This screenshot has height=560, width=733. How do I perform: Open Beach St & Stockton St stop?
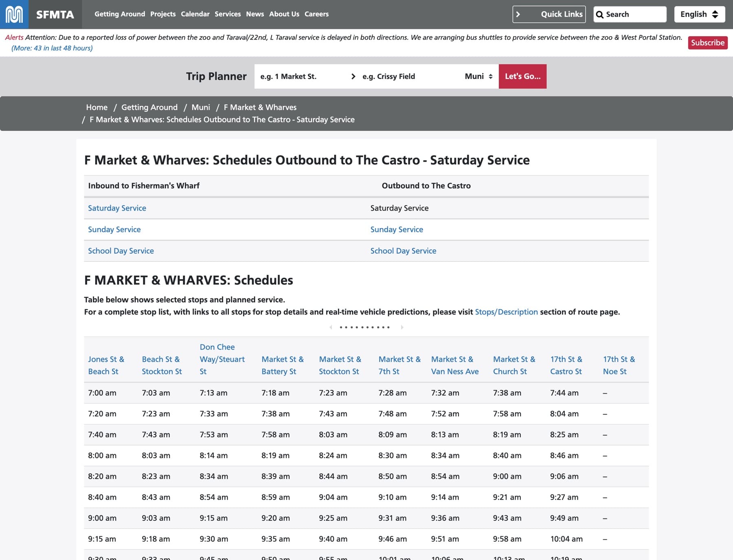coord(162,365)
